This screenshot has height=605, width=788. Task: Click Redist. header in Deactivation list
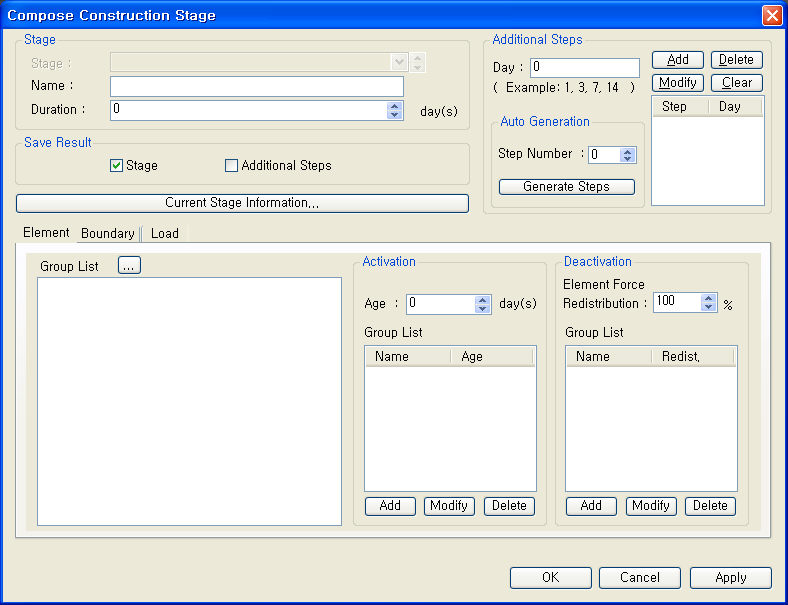point(693,357)
